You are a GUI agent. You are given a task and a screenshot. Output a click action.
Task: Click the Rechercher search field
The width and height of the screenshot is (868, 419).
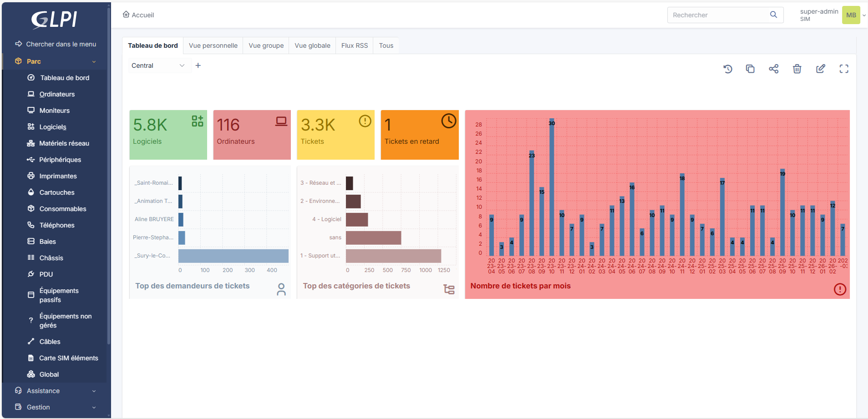[719, 15]
